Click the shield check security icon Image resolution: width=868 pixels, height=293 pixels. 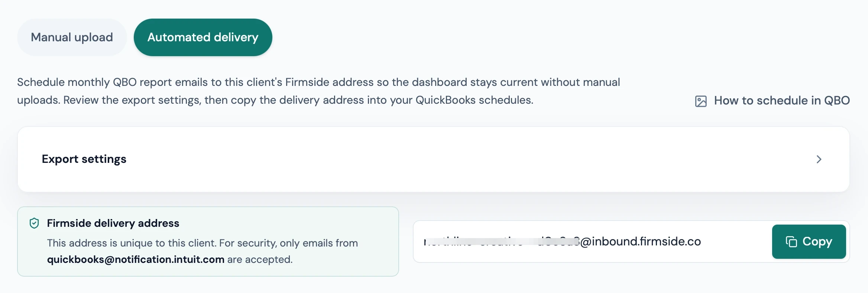(x=34, y=223)
